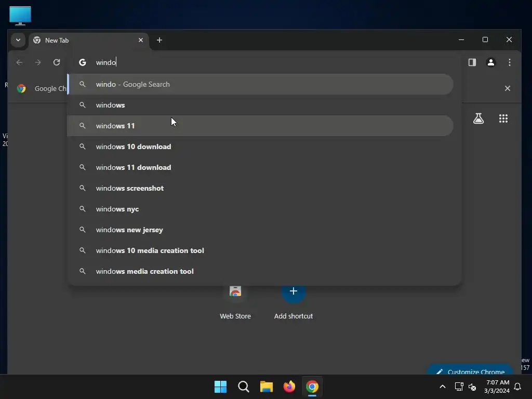Screen dimensions: 532x399
Task: Choose windows media creation tool suggestion
Action: [260, 271]
